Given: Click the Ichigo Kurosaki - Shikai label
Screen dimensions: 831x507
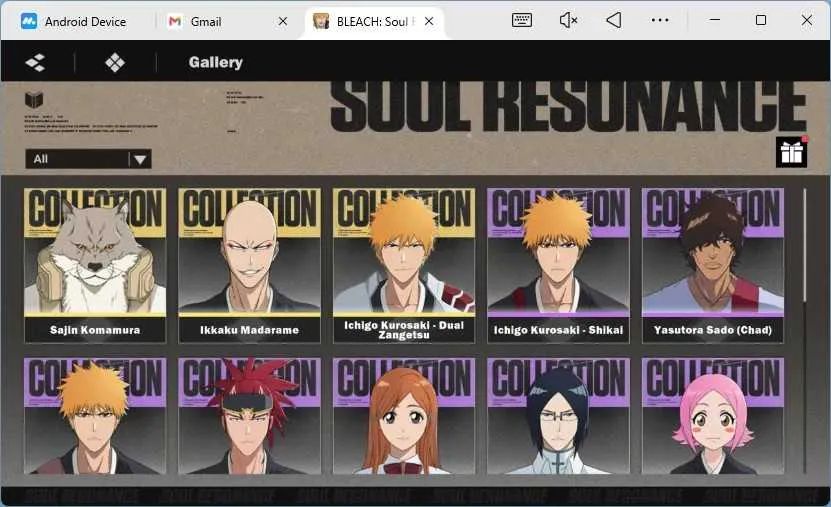Looking at the screenshot, I should (559, 330).
